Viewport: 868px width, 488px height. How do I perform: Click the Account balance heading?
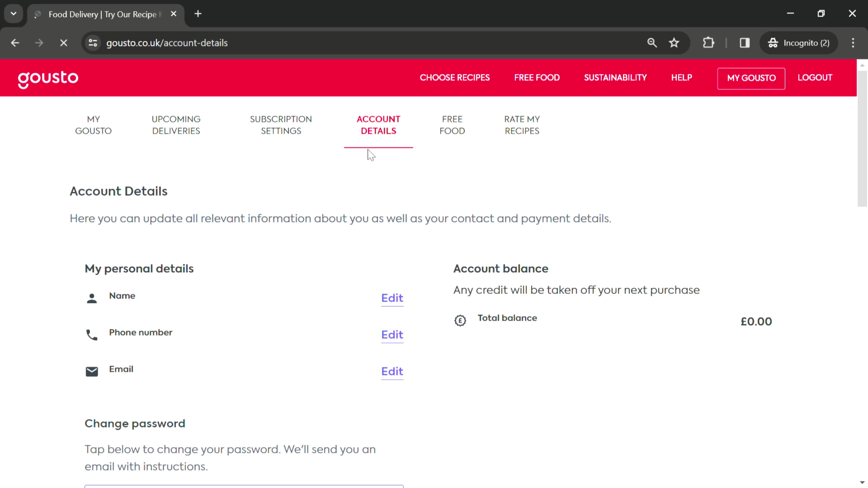501,269
